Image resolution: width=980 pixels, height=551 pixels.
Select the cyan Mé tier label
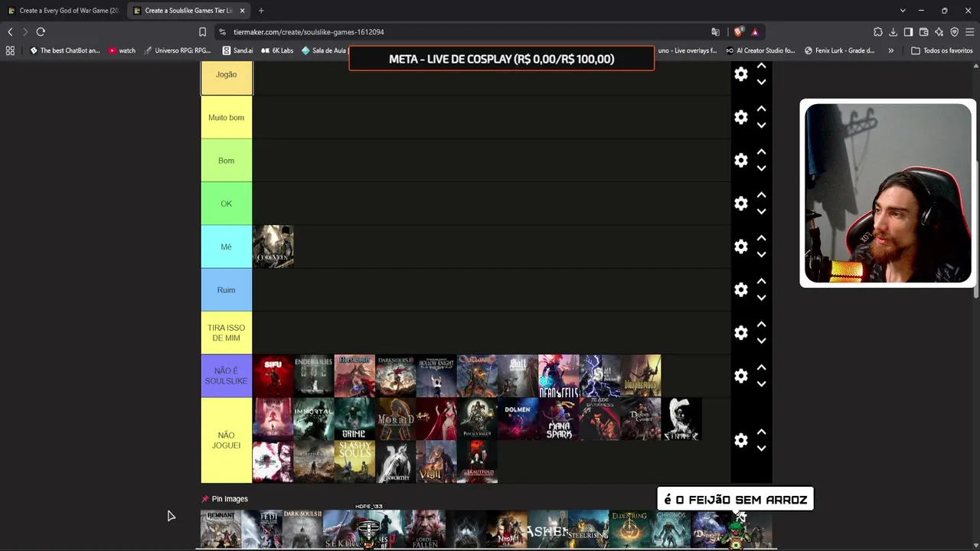(x=227, y=246)
